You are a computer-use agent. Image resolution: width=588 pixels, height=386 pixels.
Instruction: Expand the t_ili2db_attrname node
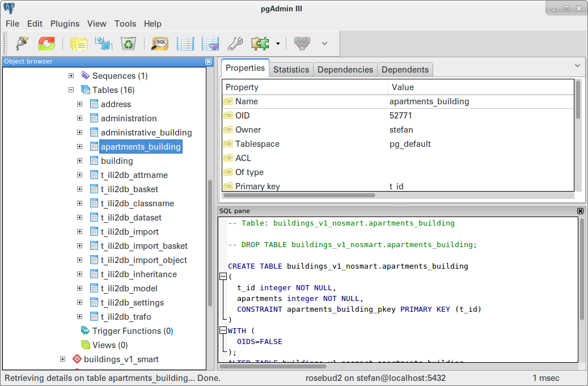point(79,175)
